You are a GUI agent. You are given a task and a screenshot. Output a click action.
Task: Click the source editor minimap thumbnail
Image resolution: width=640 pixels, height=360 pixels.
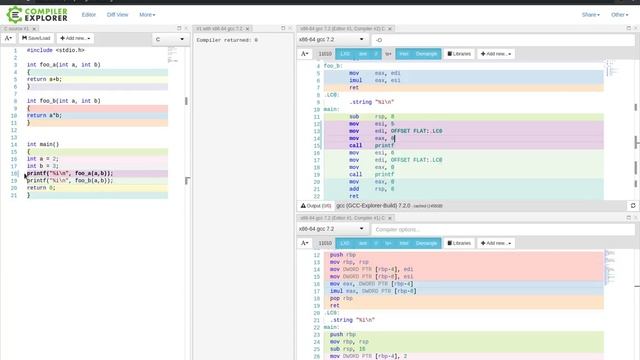173,55
